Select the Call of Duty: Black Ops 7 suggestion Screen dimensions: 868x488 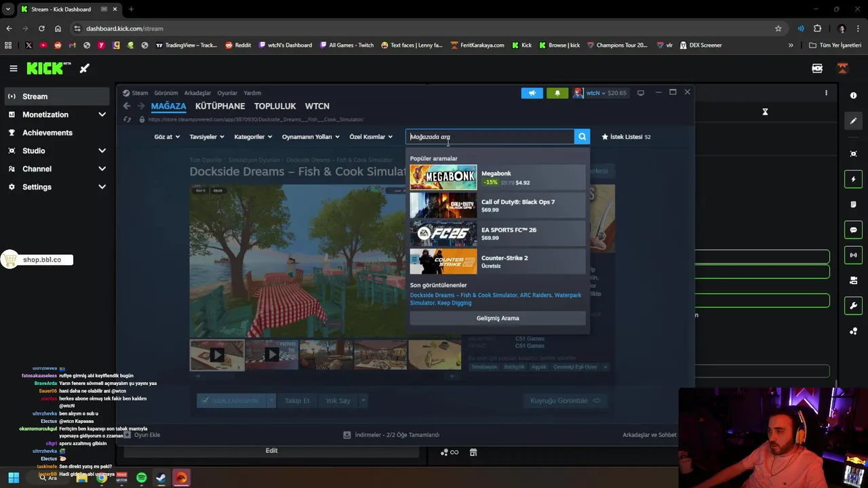pyautogui.click(x=498, y=205)
